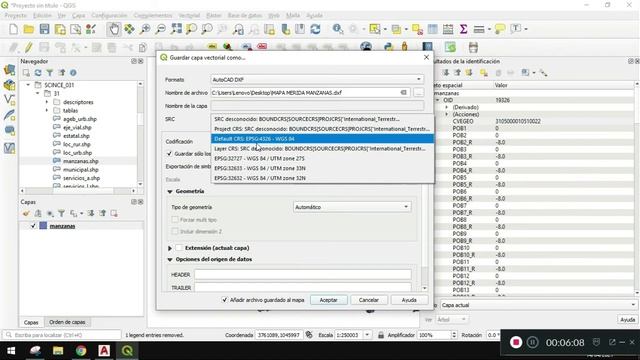Image resolution: width=640 pixels, height=360 pixels.
Task: Check the 'Incluir dimensión Z' option
Action: pyautogui.click(x=175, y=231)
